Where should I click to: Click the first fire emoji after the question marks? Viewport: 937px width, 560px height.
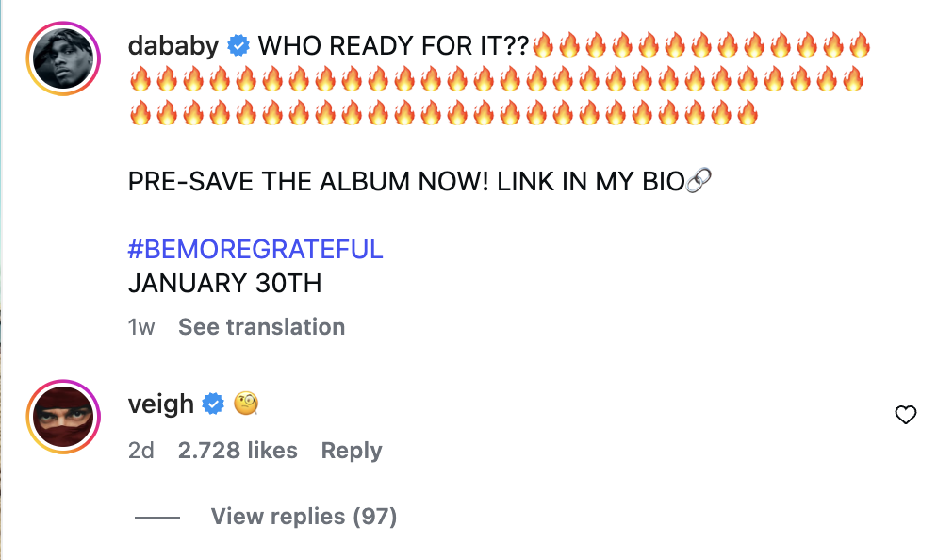pyautogui.click(x=544, y=45)
